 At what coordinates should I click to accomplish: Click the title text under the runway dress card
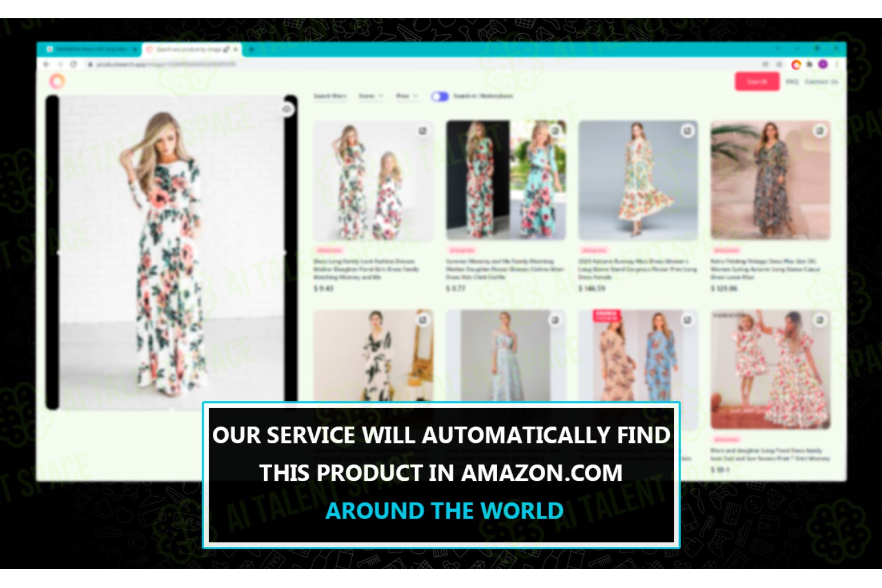(637, 269)
